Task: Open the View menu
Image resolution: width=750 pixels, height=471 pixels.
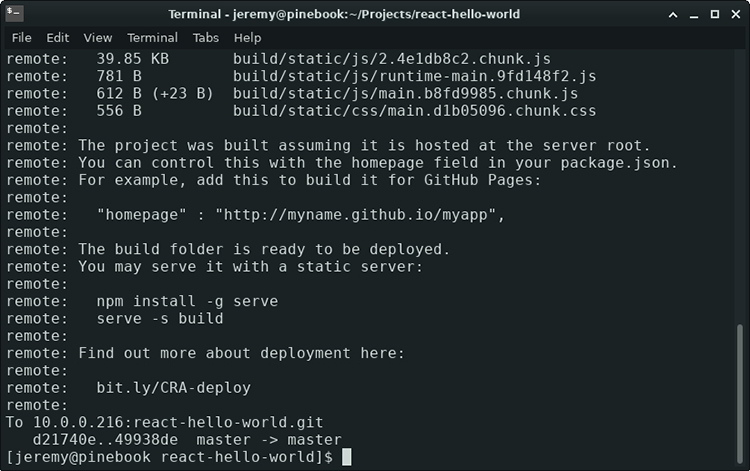Action: [x=98, y=38]
